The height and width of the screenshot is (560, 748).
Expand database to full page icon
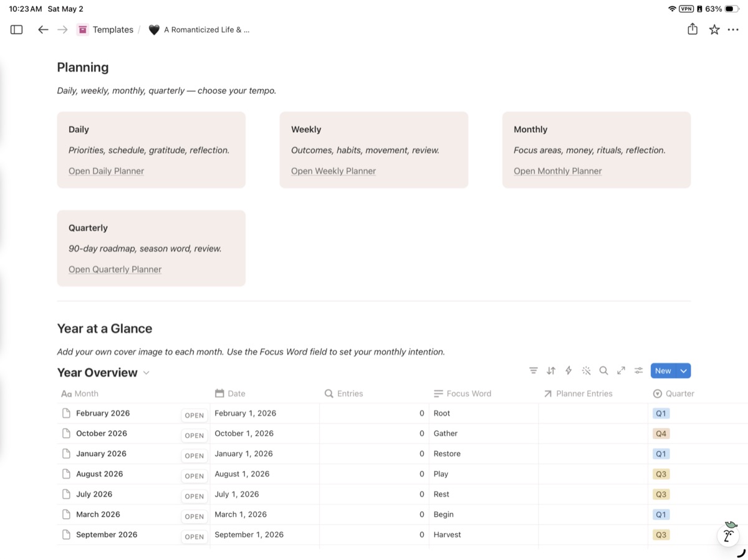pyautogui.click(x=621, y=371)
